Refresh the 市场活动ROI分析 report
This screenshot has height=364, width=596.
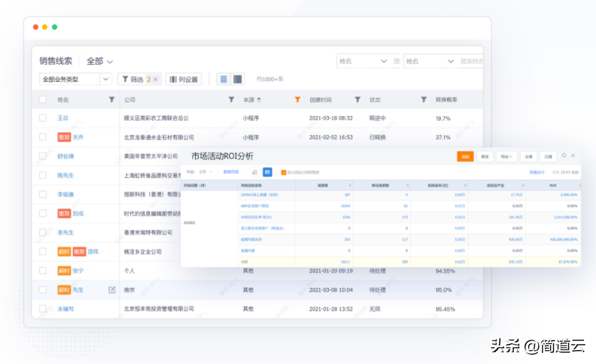[564, 155]
